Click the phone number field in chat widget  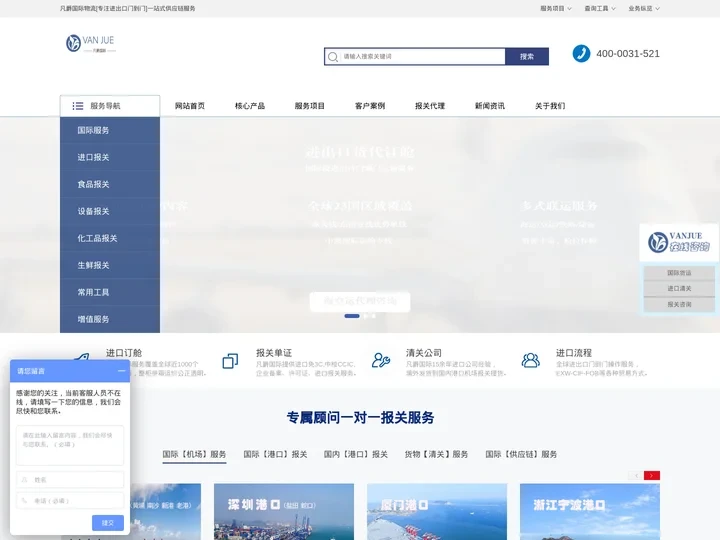(70, 501)
